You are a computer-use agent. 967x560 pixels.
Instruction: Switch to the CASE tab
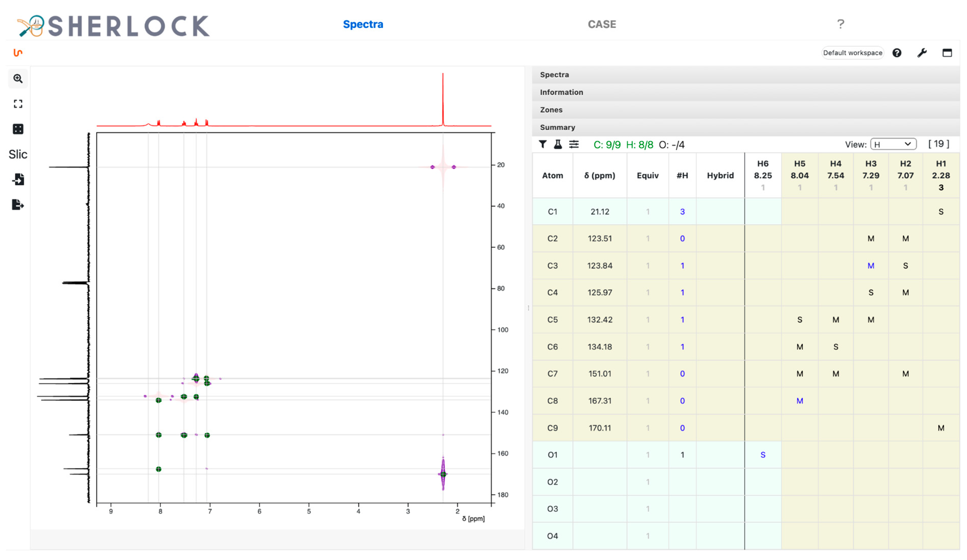(602, 24)
